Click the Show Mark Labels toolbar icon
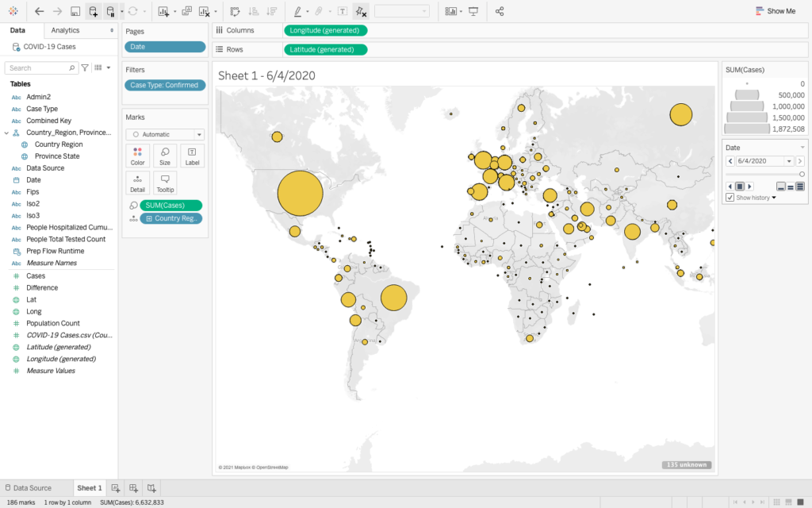 (344, 11)
